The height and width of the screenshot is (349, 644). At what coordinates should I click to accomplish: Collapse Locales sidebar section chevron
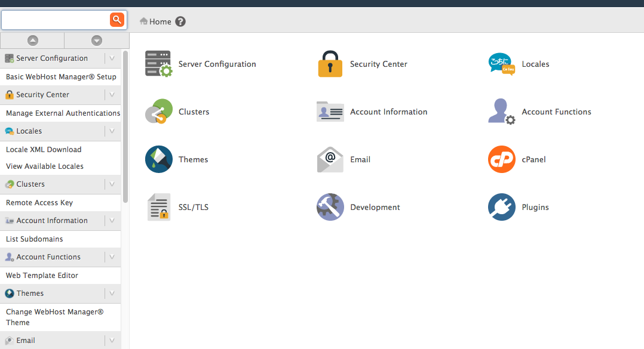click(112, 131)
